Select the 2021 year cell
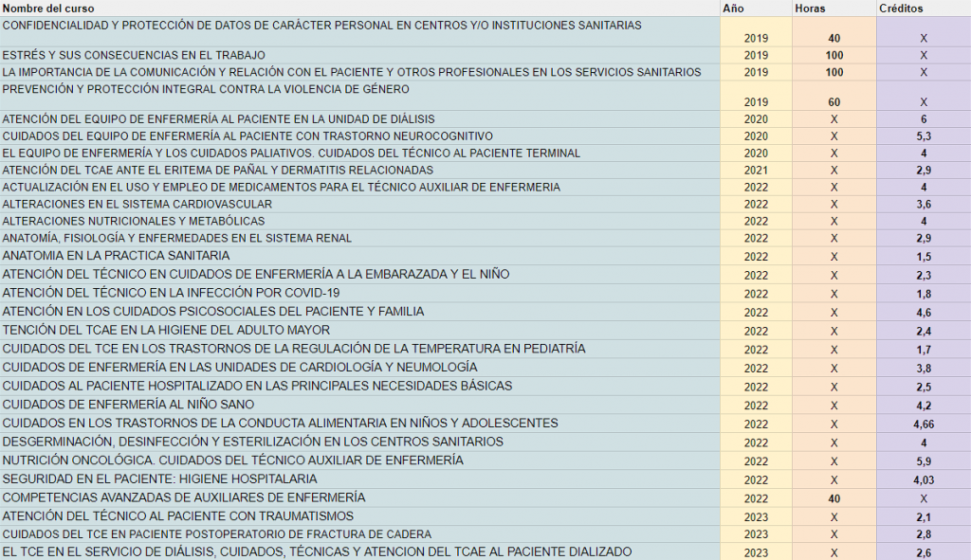Image resolution: width=971 pixels, height=560 pixels. (x=756, y=171)
